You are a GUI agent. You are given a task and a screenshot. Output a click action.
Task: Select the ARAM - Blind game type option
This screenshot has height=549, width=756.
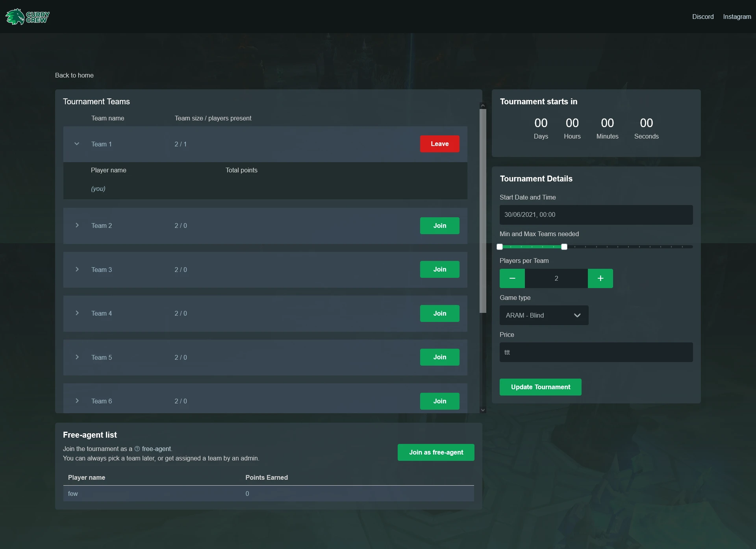[x=542, y=315]
